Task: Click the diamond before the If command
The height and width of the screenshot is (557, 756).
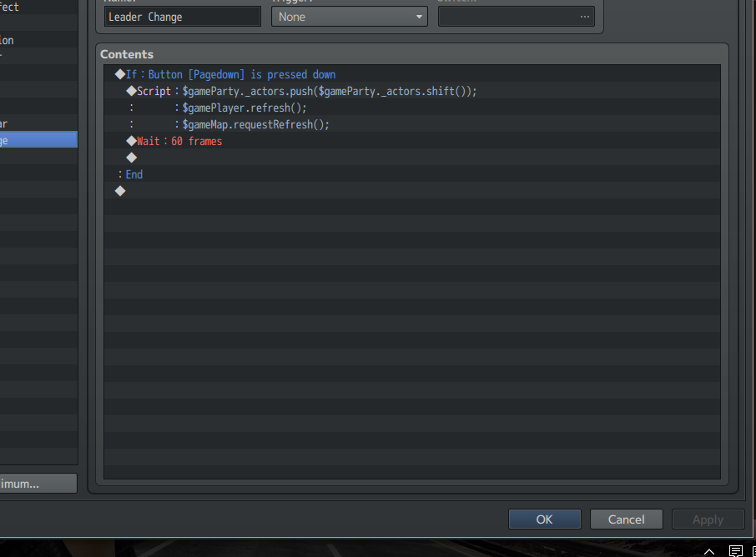Action: (x=120, y=75)
